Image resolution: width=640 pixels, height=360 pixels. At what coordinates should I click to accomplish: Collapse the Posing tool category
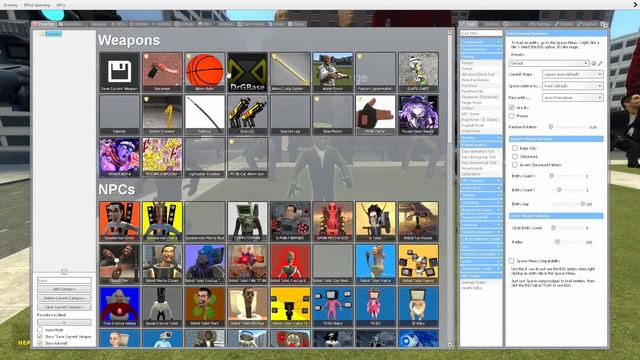pyautogui.click(x=481, y=57)
